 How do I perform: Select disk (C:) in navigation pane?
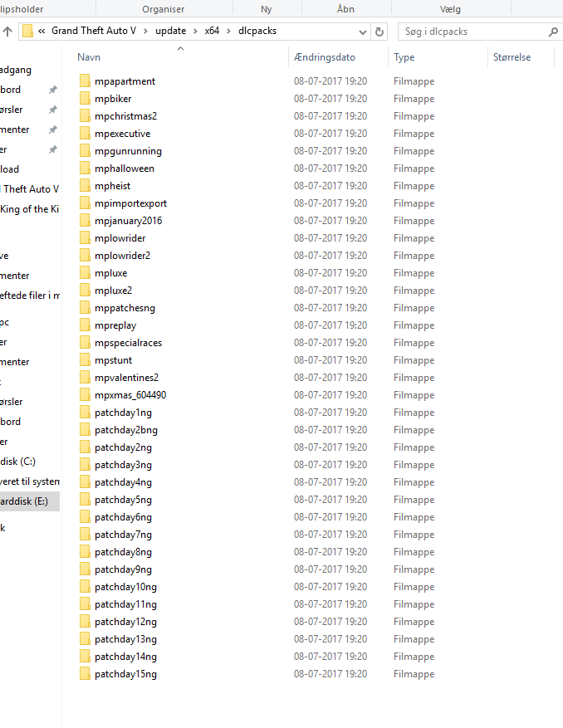[17, 462]
